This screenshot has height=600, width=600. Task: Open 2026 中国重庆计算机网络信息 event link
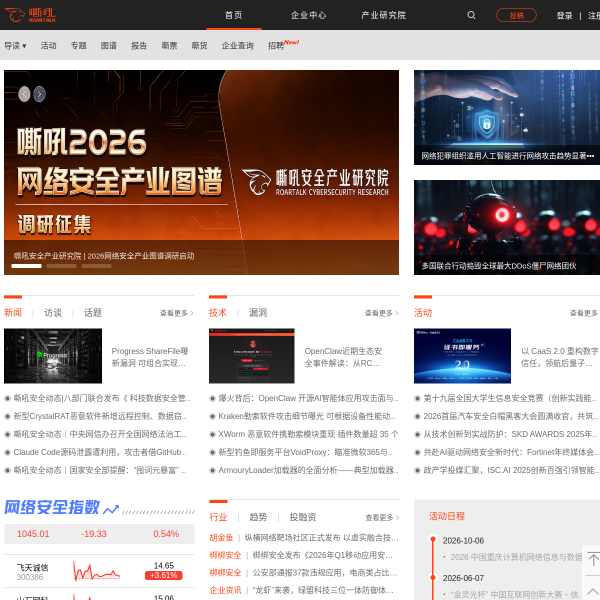(516, 557)
